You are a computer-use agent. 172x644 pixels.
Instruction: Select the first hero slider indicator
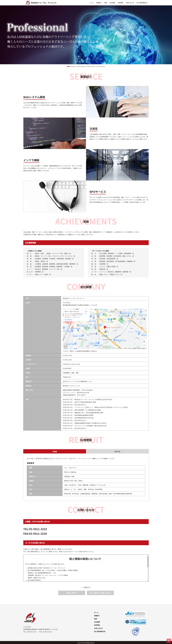click(x=72, y=67)
